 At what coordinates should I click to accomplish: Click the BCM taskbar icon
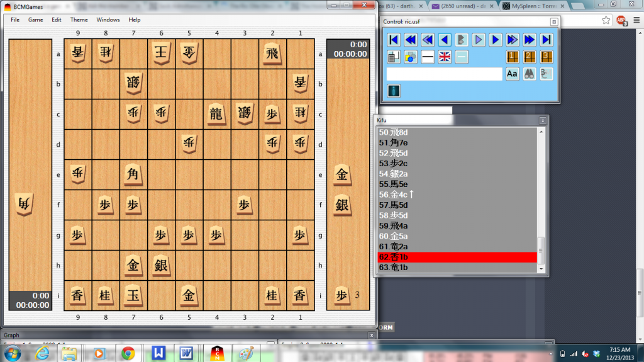click(x=217, y=353)
